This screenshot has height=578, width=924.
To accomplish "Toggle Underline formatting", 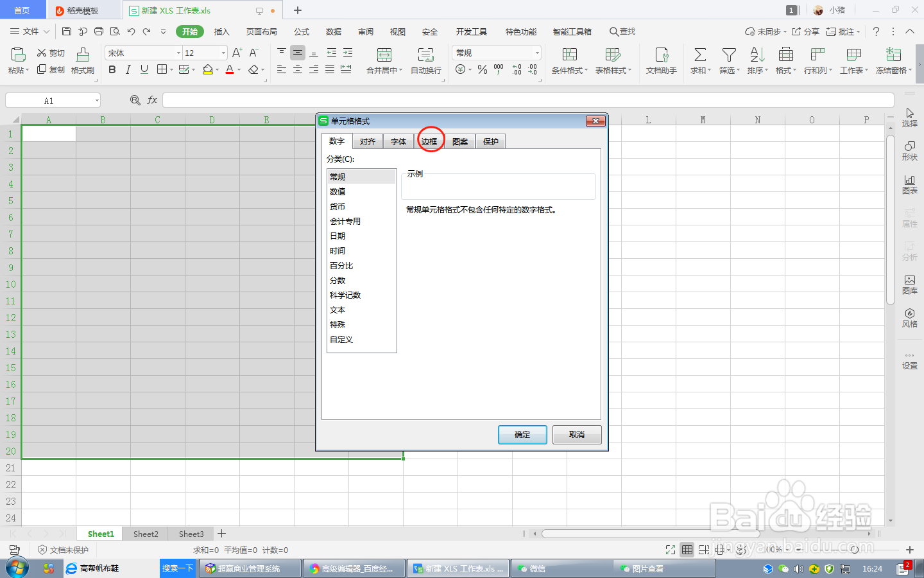I will point(144,69).
